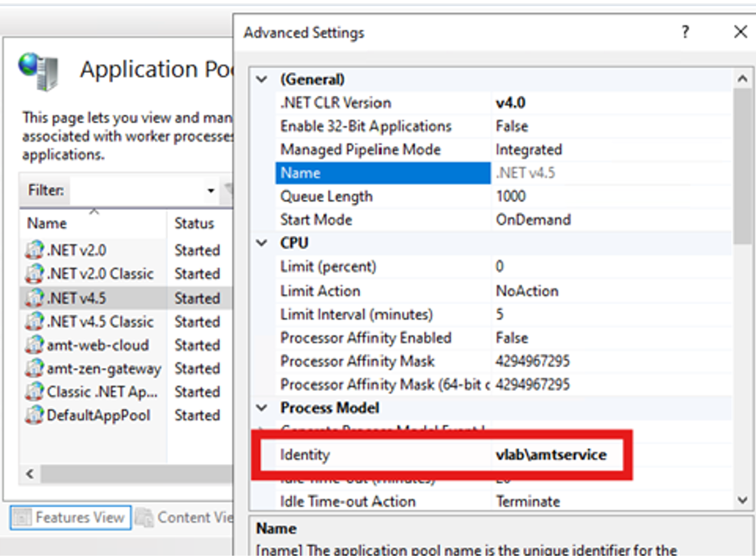Click the .NET v4.5 app pool icon
756x559 pixels.
(x=34, y=298)
